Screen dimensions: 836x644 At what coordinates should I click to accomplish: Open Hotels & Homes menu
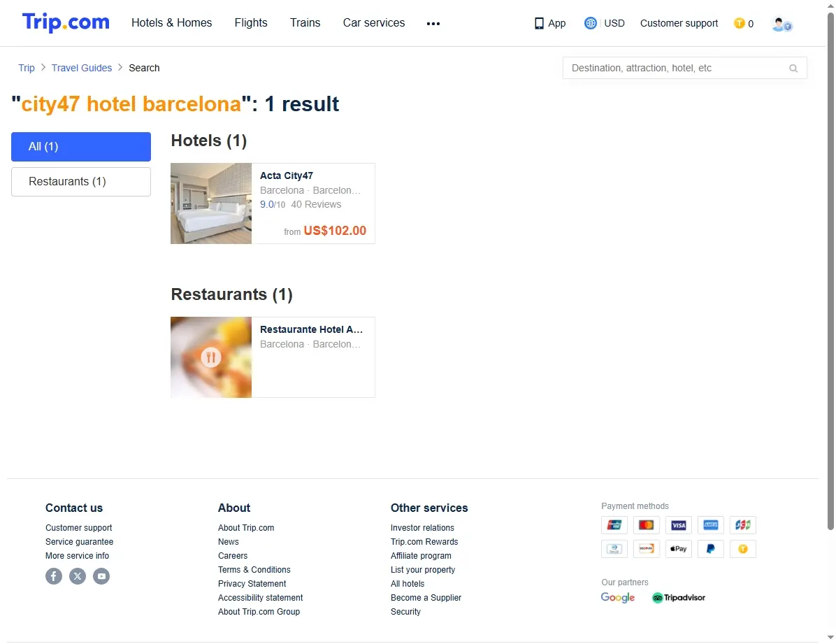(x=172, y=23)
